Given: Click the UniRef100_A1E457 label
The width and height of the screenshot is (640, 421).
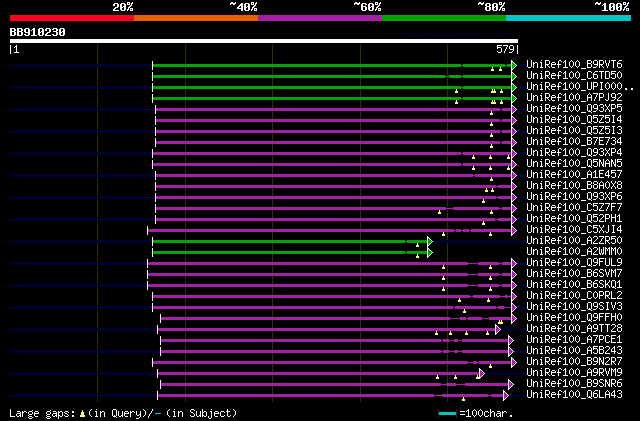Looking at the screenshot, I should 574,175.
